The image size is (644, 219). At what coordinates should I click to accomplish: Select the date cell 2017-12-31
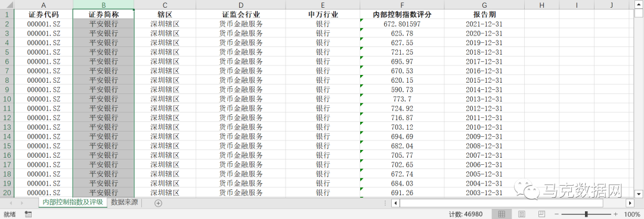coord(484,61)
